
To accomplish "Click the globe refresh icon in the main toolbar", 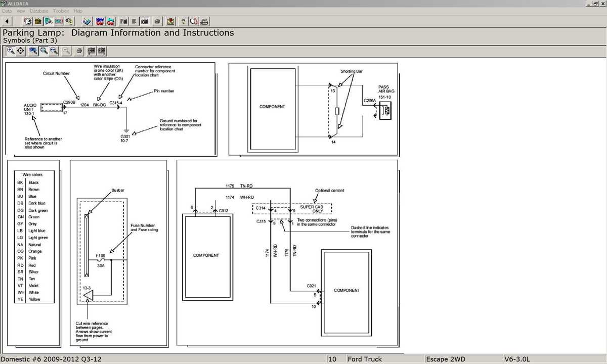I will point(28,21).
